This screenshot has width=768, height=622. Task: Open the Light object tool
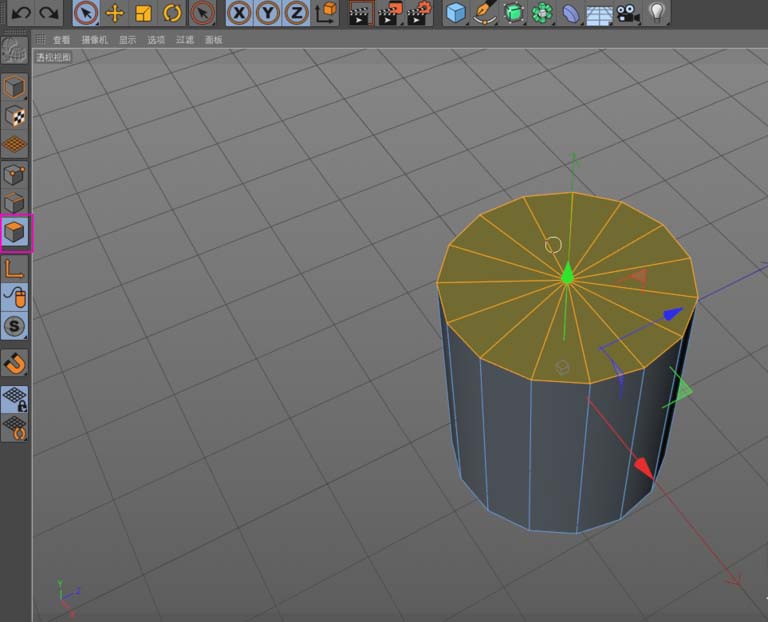pyautogui.click(x=656, y=13)
